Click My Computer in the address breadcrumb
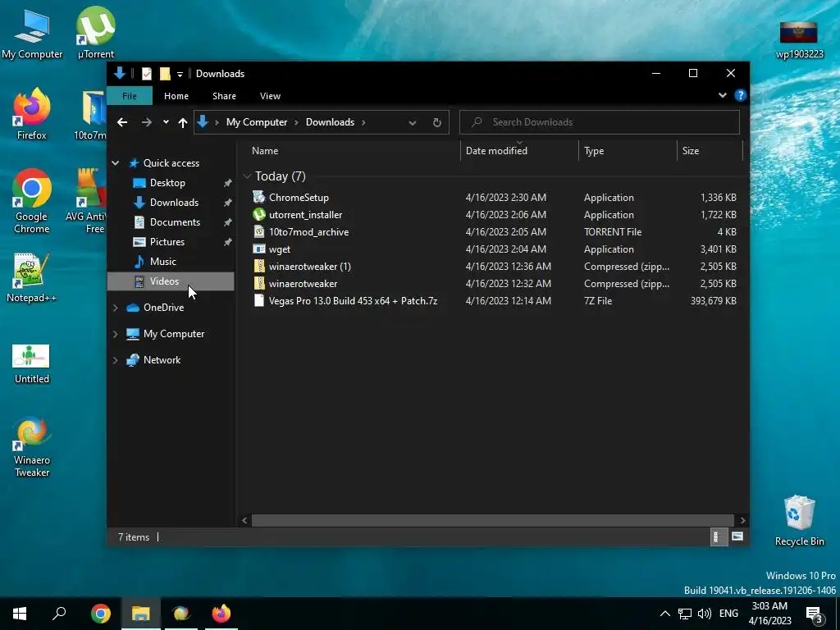This screenshot has height=630, width=840. tap(257, 122)
